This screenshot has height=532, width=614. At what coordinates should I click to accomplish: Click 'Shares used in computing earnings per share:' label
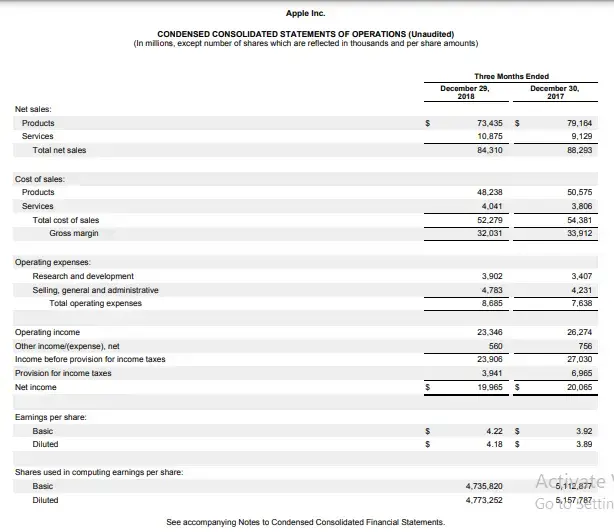(x=99, y=472)
